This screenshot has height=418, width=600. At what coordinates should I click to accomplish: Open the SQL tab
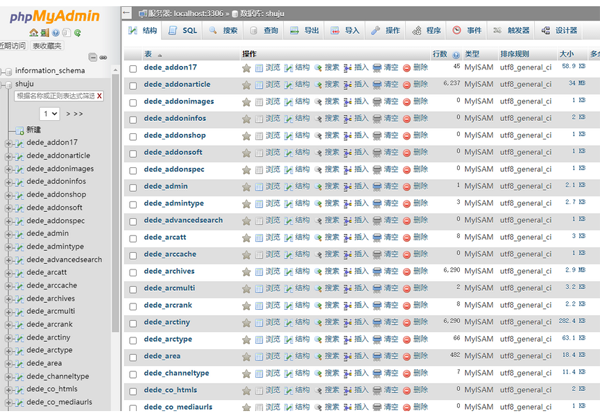[x=183, y=31]
